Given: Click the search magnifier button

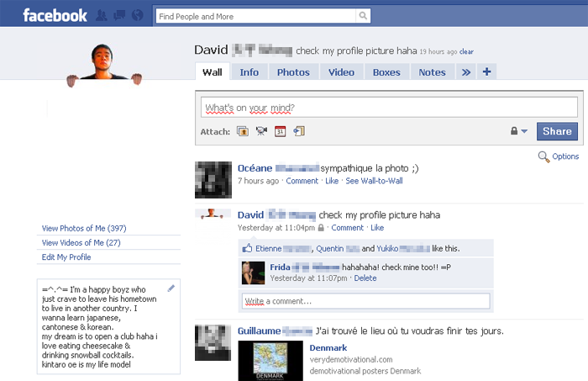Looking at the screenshot, I should [363, 15].
